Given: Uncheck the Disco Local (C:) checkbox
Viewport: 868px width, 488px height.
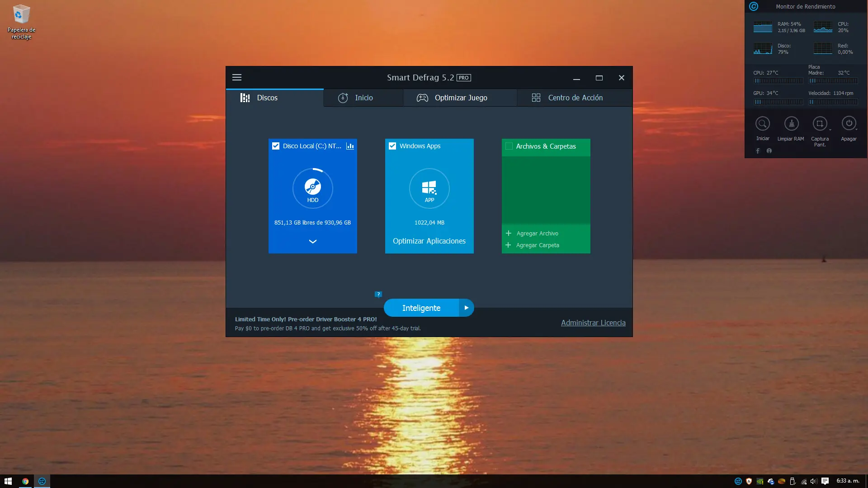Looking at the screenshot, I should [x=276, y=146].
